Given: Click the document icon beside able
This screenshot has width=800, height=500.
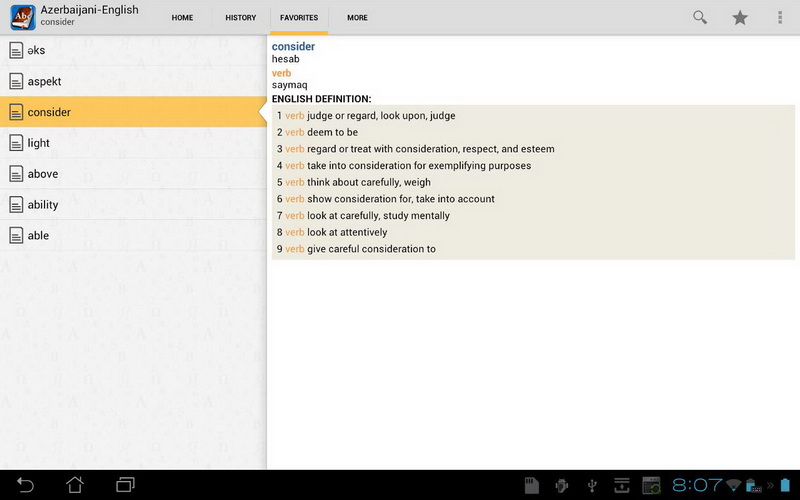Looking at the screenshot, I should click(x=16, y=235).
